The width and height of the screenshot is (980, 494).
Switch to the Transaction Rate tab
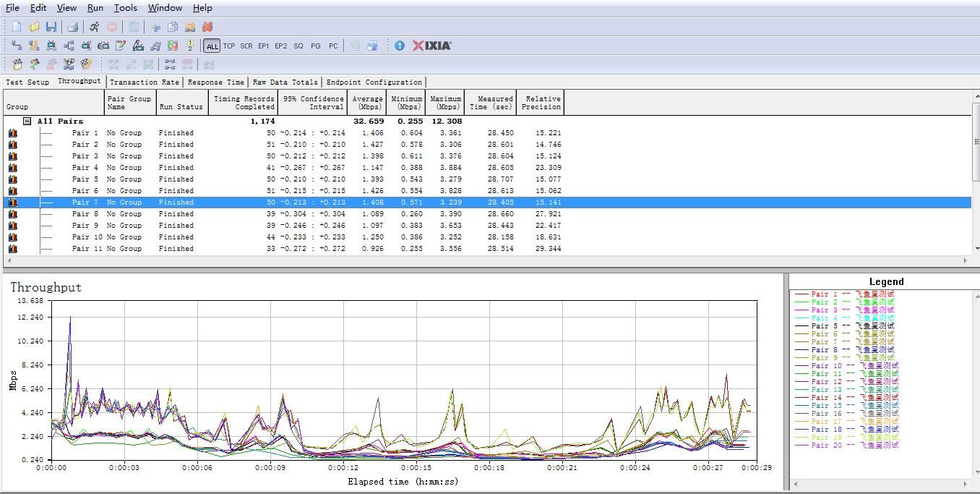145,82
